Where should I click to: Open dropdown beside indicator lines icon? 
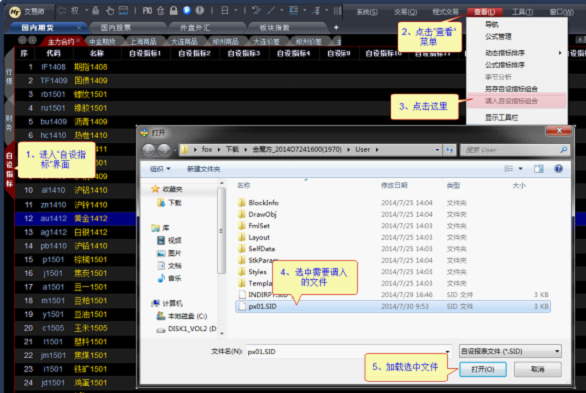pyautogui.click(x=305, y=10)
